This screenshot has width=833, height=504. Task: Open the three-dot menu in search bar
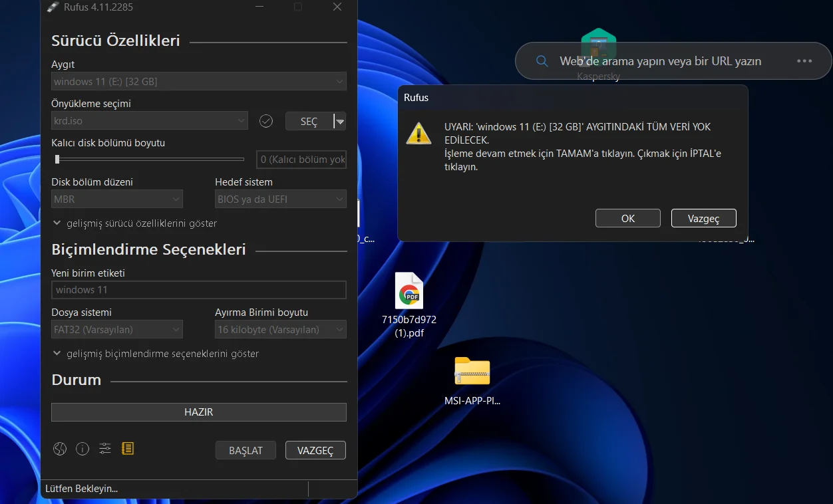(804, 61)
